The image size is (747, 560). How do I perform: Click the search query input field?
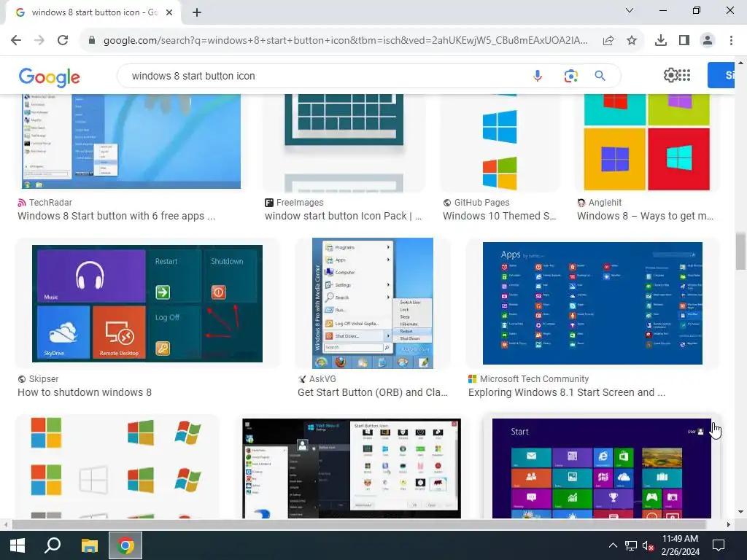pyautogui.click(x=324, y=76)
